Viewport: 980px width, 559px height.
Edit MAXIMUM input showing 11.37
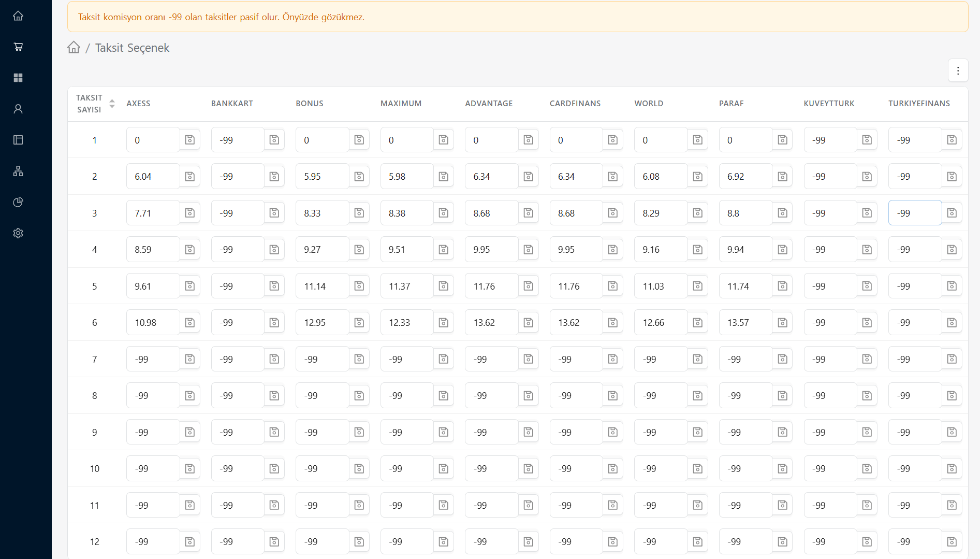(407, 286)
